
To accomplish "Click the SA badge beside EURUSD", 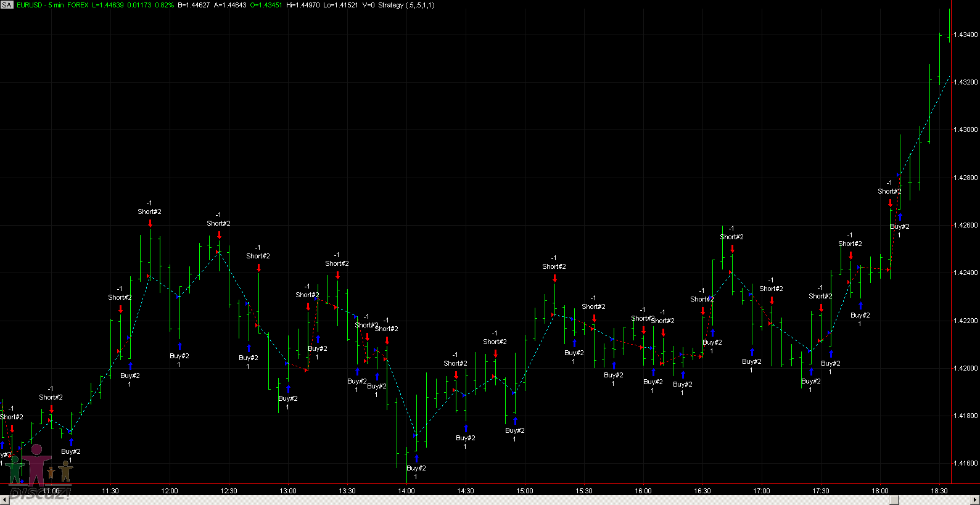I will [7, 5].
